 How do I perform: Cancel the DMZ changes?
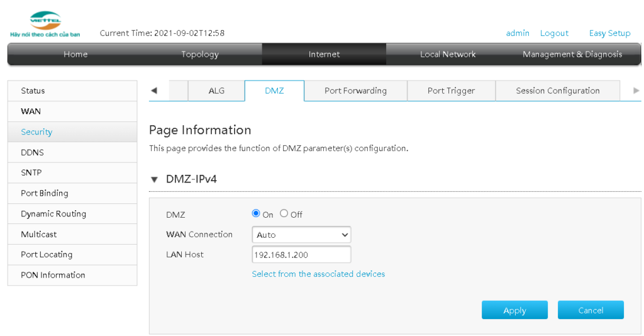click(591, 310)
